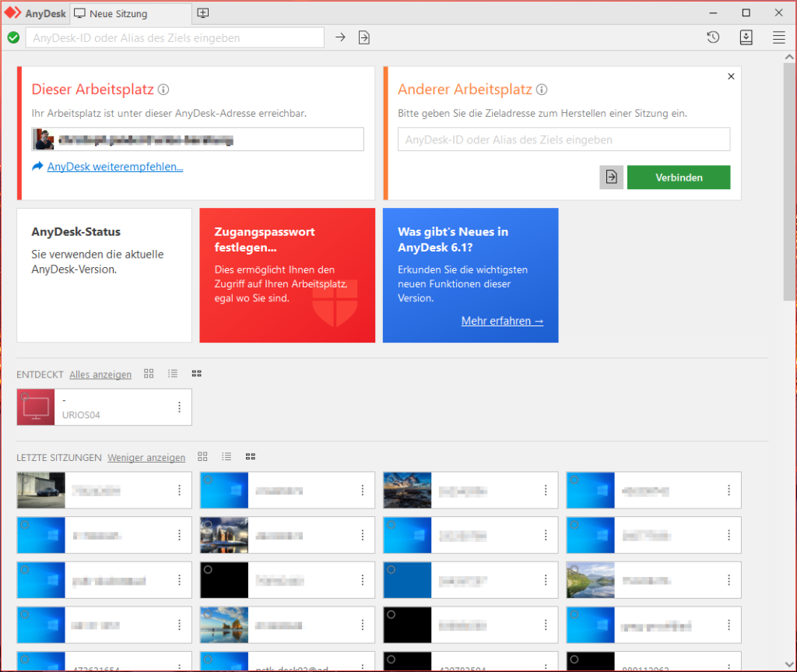Focus the top AnyDesk-ID address bar

(x=175, y=37)
